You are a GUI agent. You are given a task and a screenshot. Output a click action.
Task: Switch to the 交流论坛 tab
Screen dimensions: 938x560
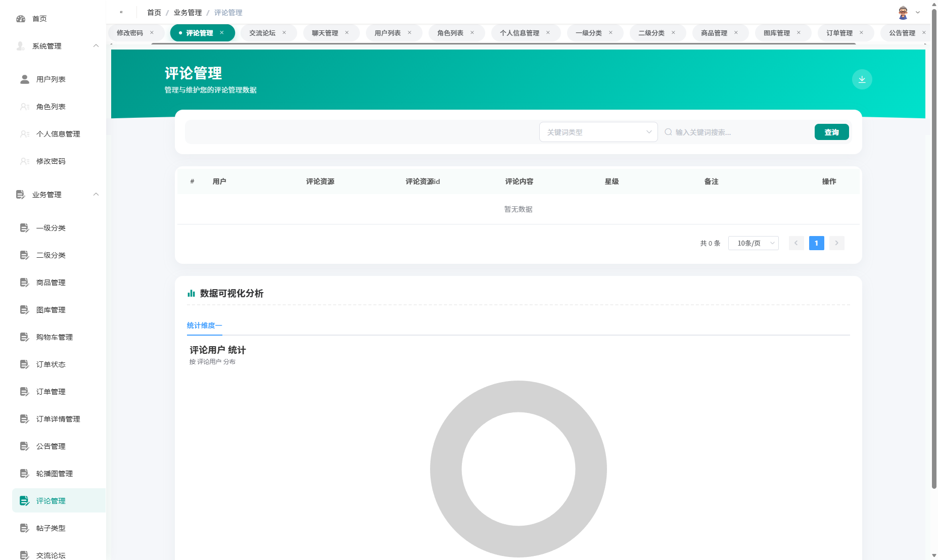point(262,32)
